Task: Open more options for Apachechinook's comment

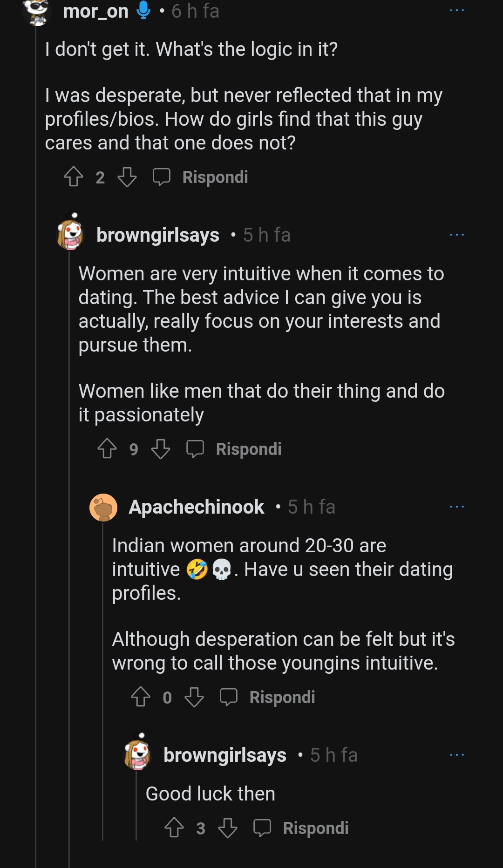Action: click(457, 507)
